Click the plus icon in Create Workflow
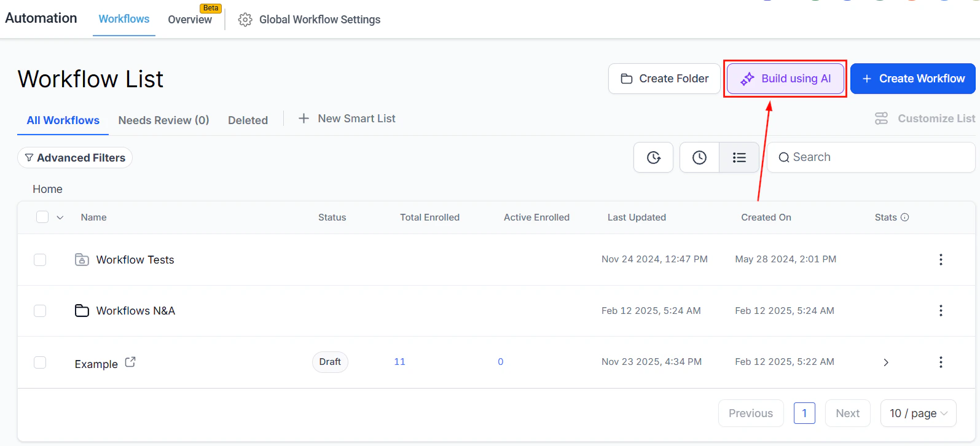Image resolution: width=980 pixels, height=446 pixels. pos(867,79)
